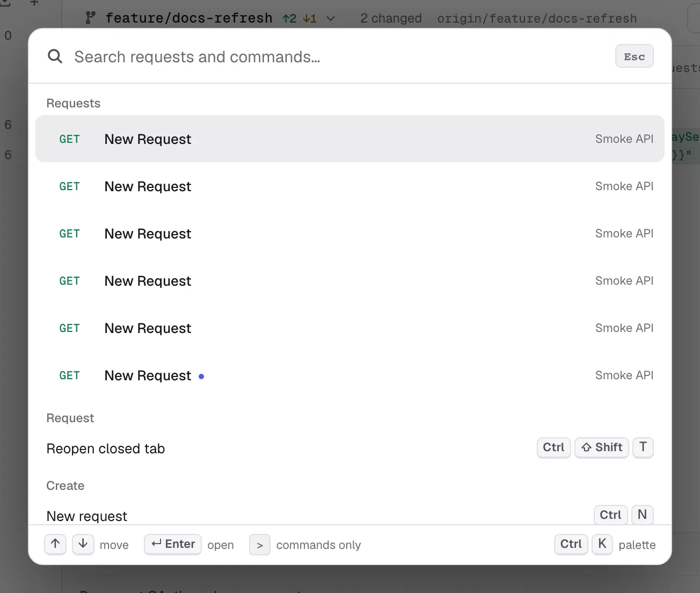700x593 pixels.
Task: Click the Enter key badge in footer
Action: tap(173, 544)
